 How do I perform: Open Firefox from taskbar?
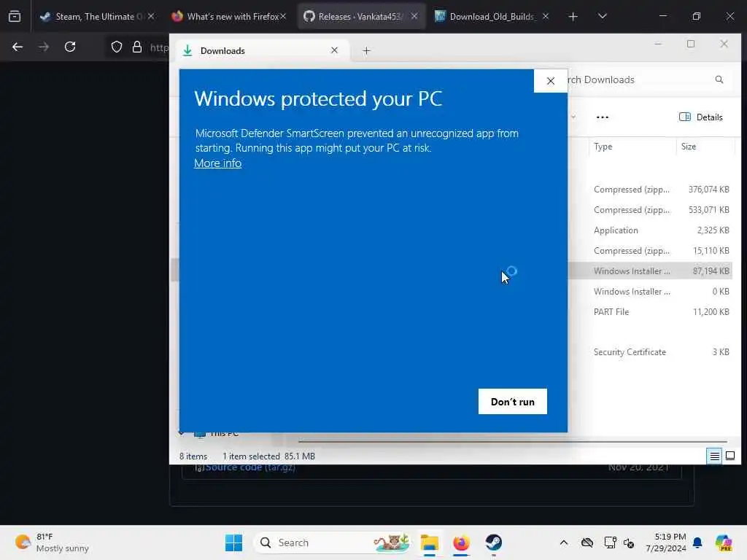coord(461,542)
